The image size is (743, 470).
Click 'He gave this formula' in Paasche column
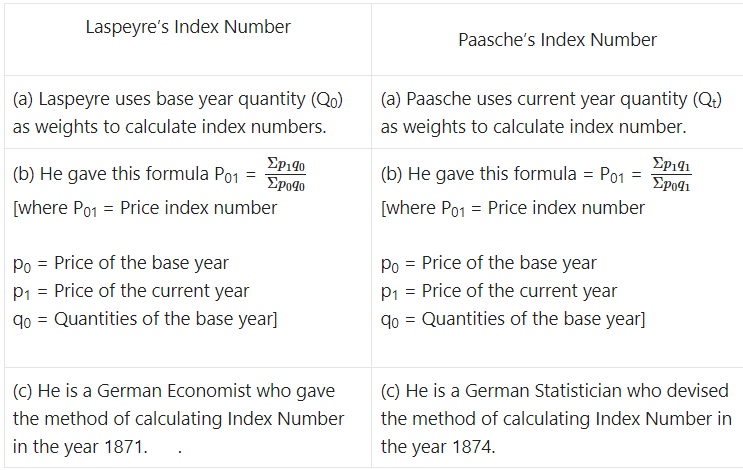click(492, 174)
